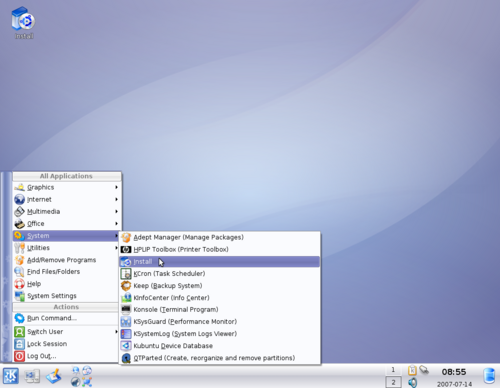Expand the Graphics submenu arrow

tap(116, 187)
